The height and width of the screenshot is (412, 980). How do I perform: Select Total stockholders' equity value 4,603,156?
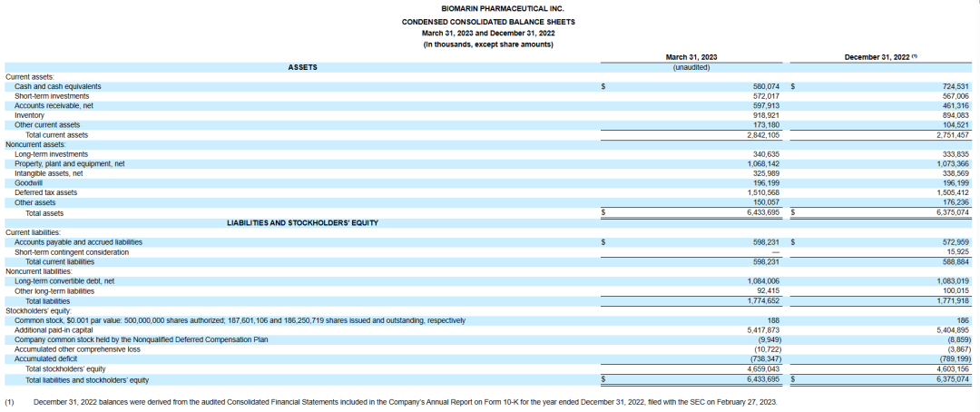952,369
